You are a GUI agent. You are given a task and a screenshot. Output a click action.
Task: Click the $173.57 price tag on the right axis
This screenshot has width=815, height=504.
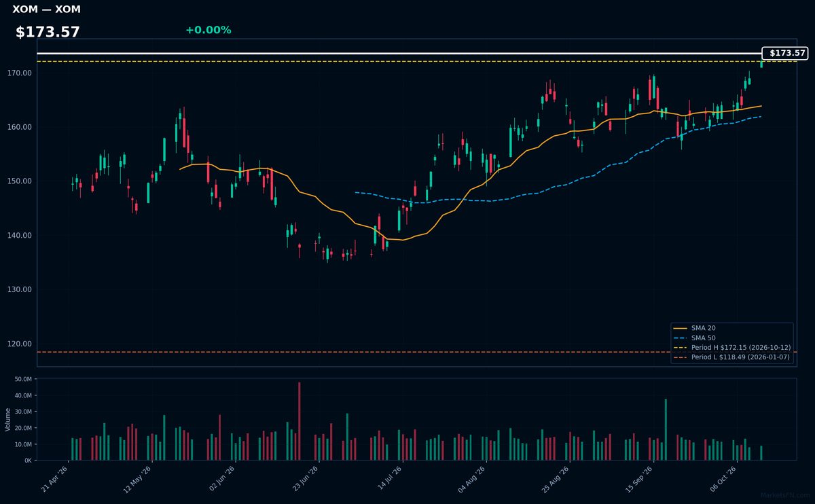point(785,53)
